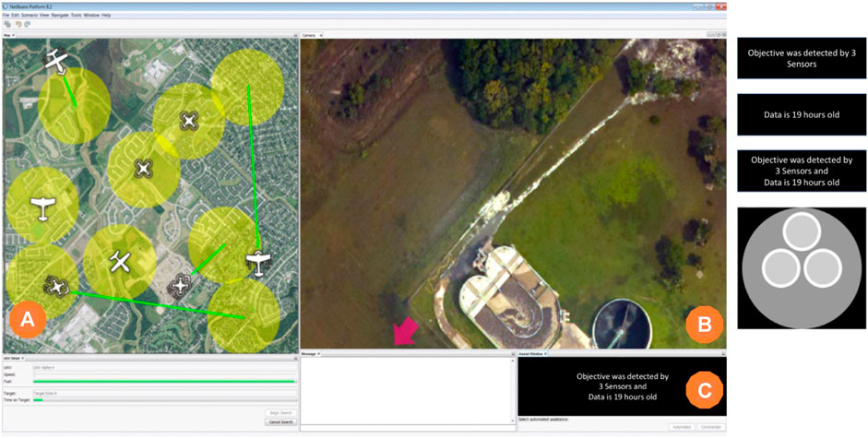Minimize the Map panel
Viewport: 868px width, 438px height.
(x=295, y=35)
